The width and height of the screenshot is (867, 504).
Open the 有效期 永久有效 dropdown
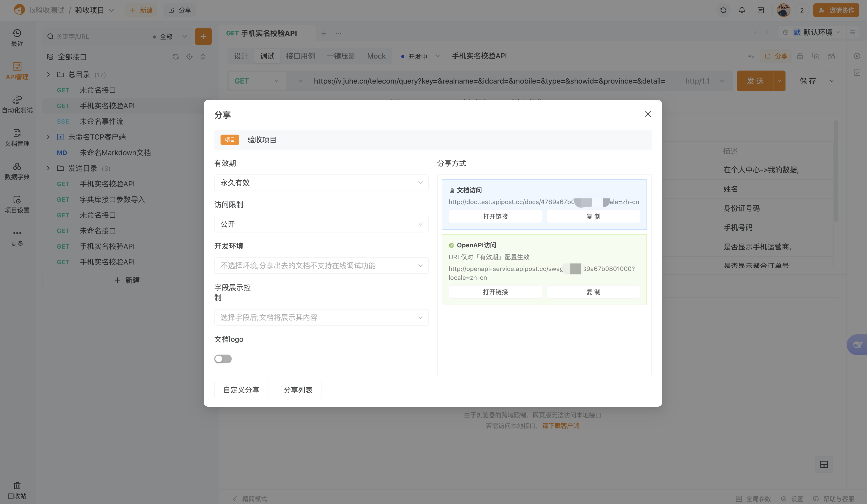[x=321, y=183]
